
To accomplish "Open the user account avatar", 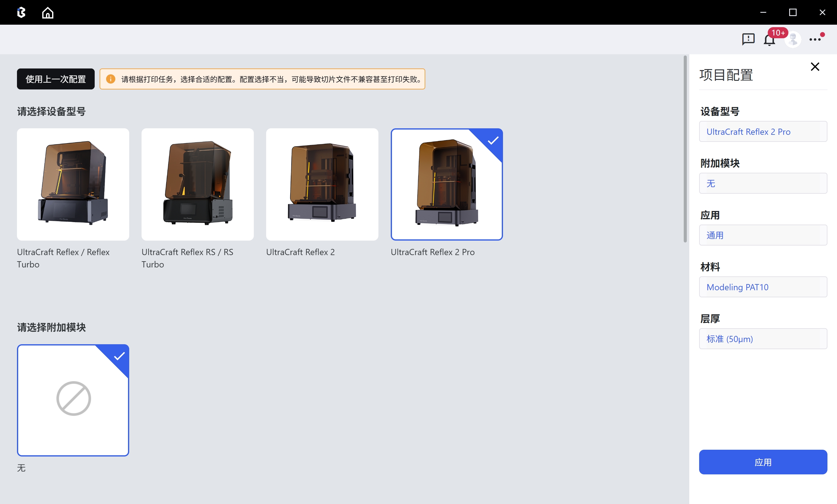I will click(793, 39).
